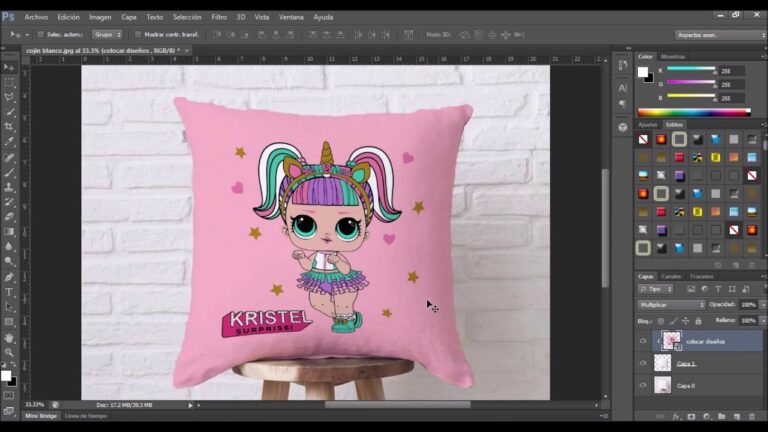Toggle lock transparent pixels
768x432 pixels.
661,321
